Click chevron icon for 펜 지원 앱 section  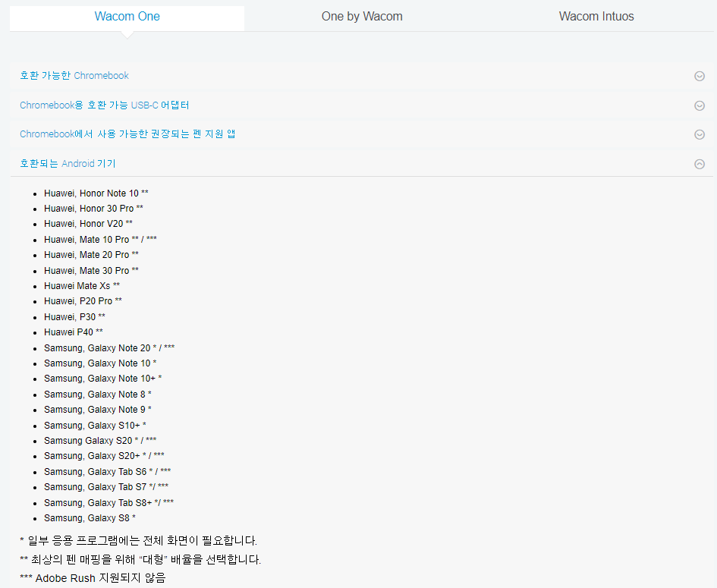(x=699, y=134)
